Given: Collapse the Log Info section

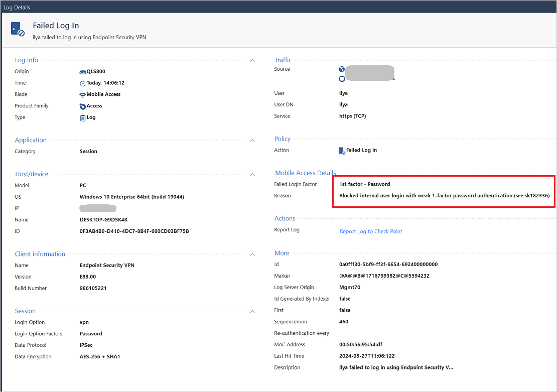Looking at the screenshot, I should tap(252, 61).
